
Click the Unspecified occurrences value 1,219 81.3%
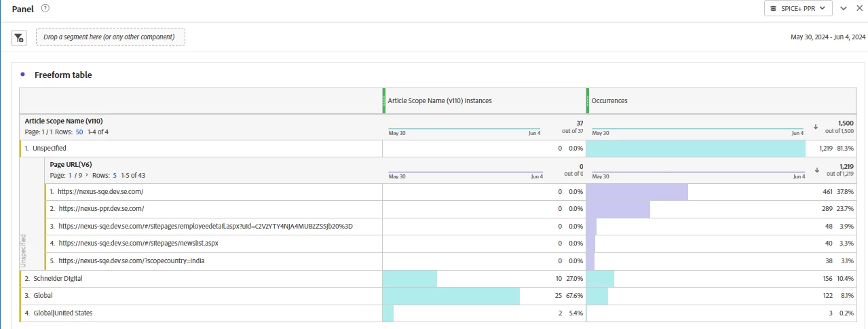(835, 148)
